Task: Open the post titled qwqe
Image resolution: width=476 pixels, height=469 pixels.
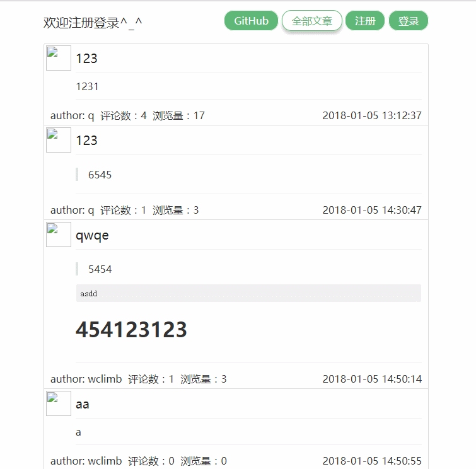Action: tap(92, 236)
